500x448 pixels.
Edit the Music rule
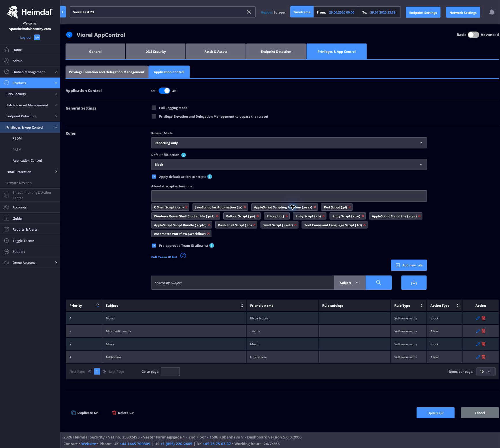point(478,344)
